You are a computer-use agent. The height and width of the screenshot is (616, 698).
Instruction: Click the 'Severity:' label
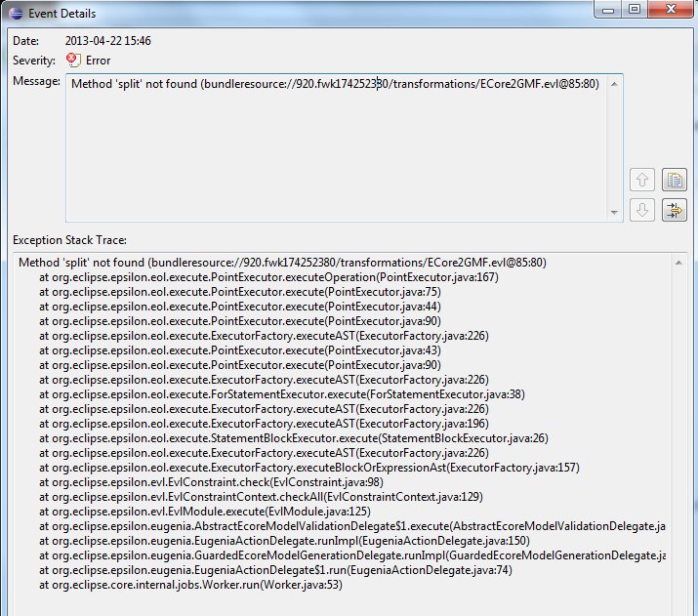pos(34,61)
